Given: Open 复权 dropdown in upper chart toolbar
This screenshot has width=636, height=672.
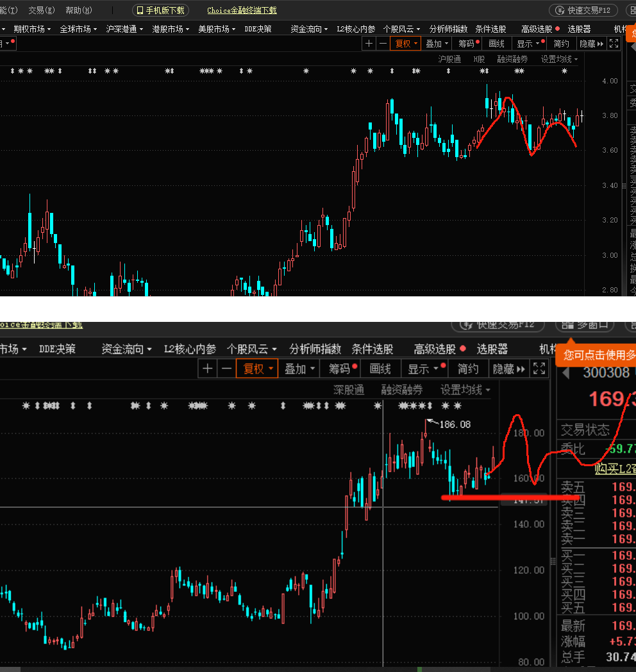Looking at the screenshot, I should (x=405, y=44).
